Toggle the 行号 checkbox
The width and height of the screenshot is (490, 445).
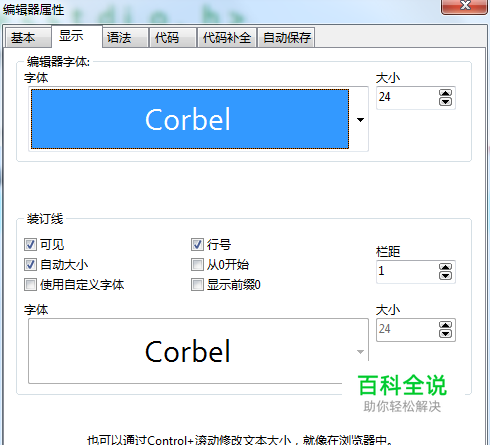pyautogui.click(x=197, y=244)
